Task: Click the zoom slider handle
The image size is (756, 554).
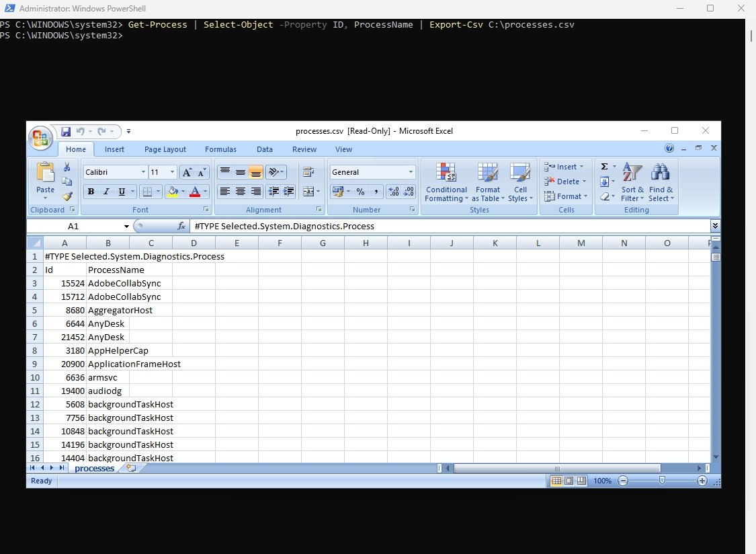Action: [x=662, y=481]
